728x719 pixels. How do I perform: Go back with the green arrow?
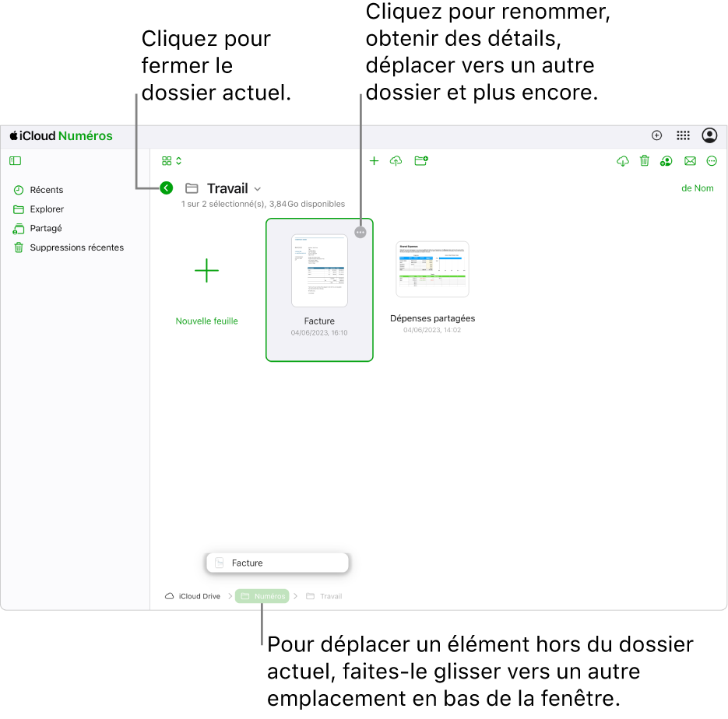pos(166,188)
